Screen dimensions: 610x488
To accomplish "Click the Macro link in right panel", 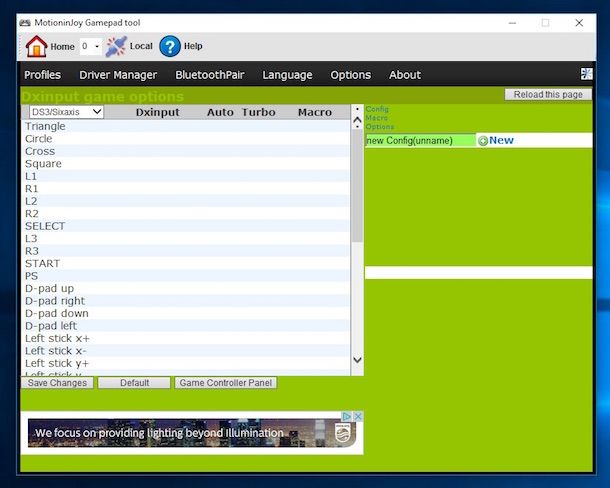I will [x=377, y=118].
